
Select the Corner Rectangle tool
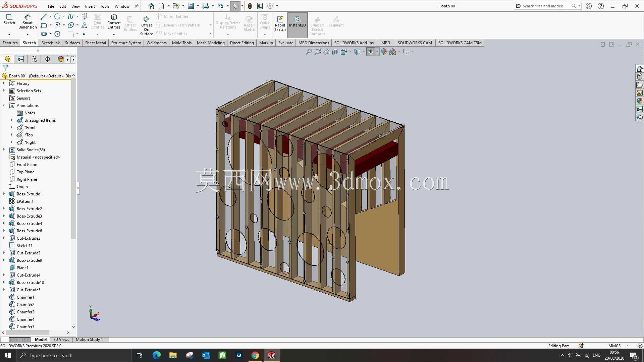pos(44,25)
